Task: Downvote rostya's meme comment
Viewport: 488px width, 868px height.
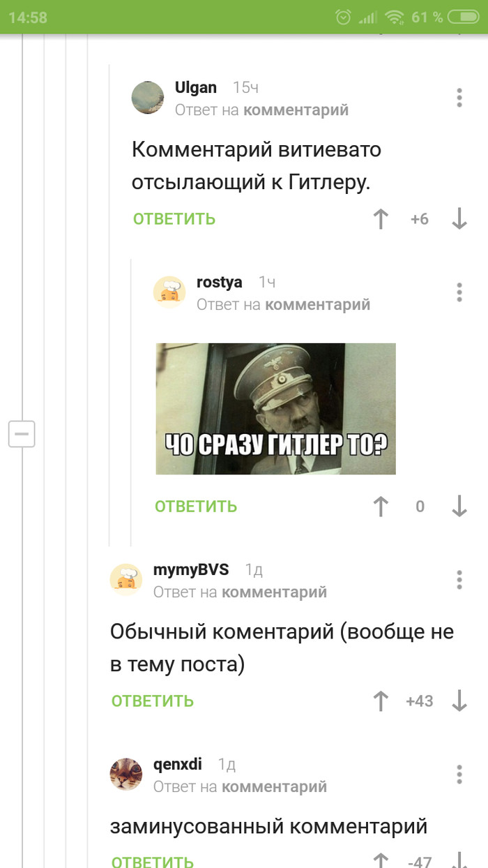Action: pyautogui.click(x=459, y=506)
